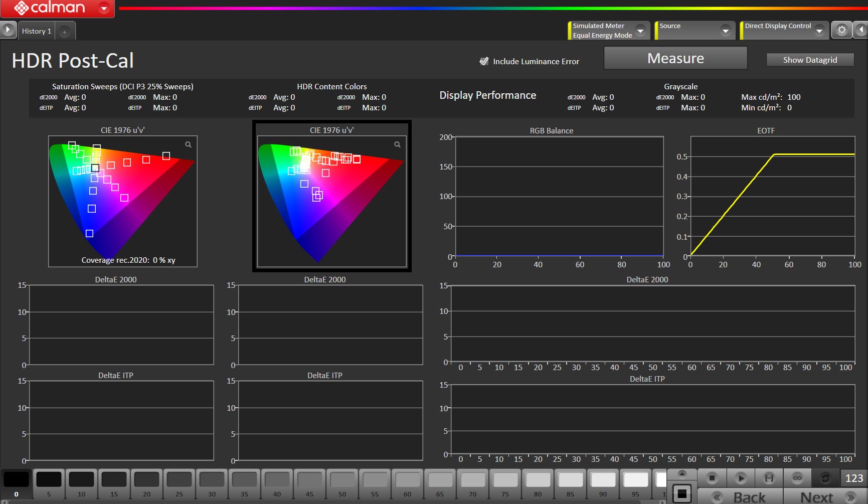Image resolution: width=868 pixels, height=504 pixels.
Task: Click magnifier on HDR Content Colors chart
Action: 397,144
